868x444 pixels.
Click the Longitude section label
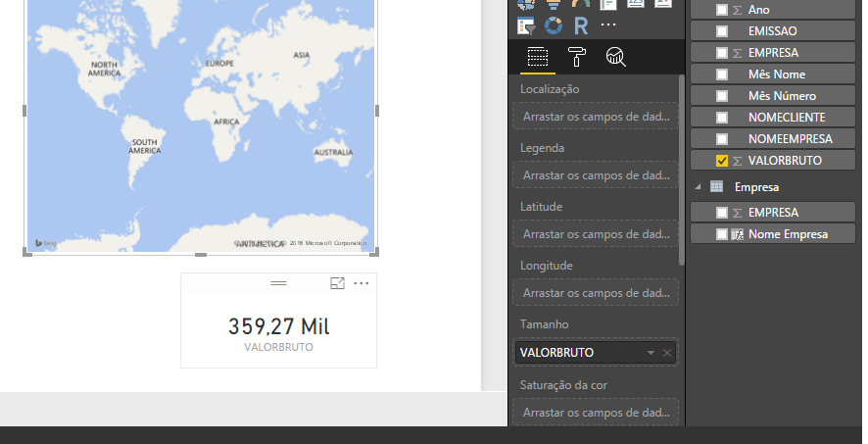(546, 266)
